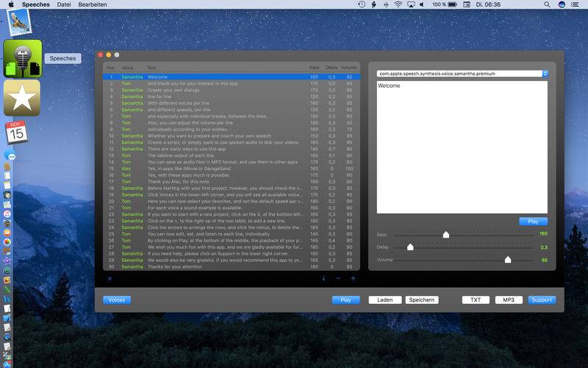
Task: Export using the MP3 button
Action: point(509,300)
